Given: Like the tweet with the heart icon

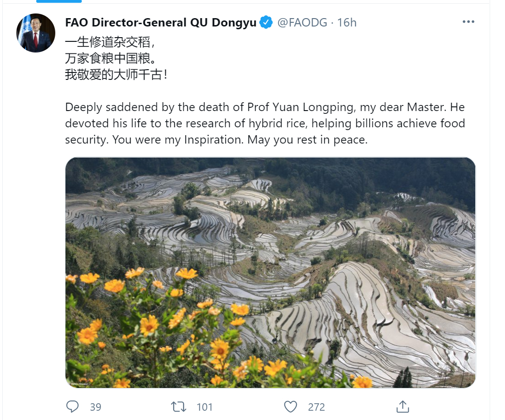Looking at the screenshot, I should (290, 407).
